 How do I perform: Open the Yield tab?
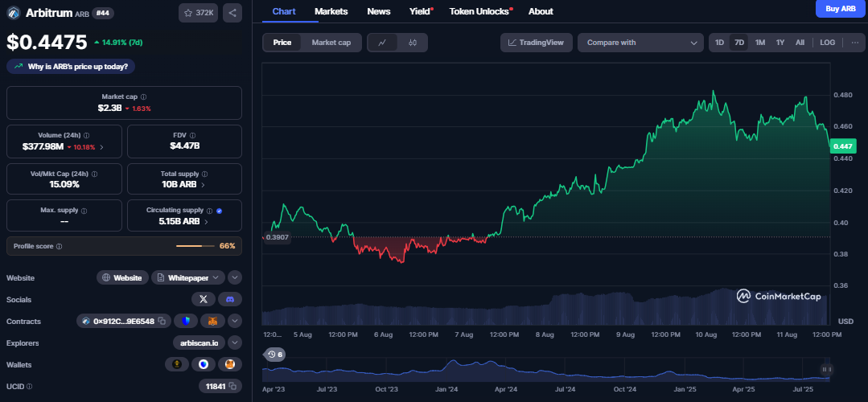[x=420, y=11]
